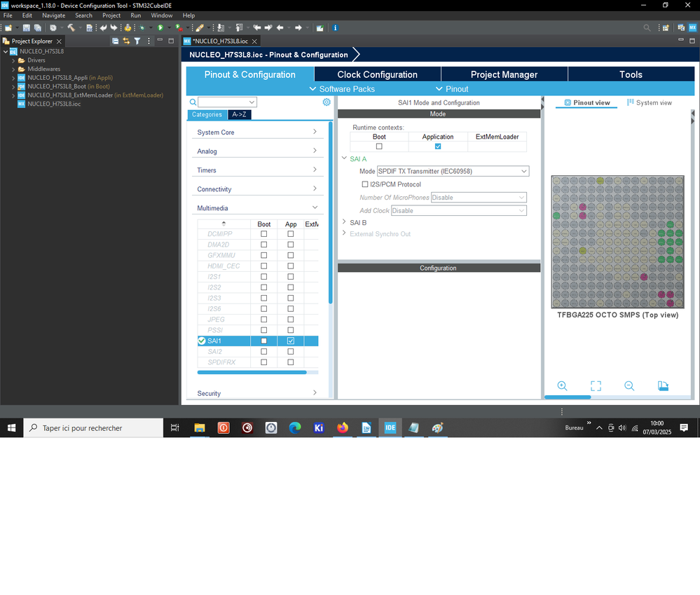Image resolution: width=700 pixels, height=595 pixels.
Task: Check the DCMIPP App checkbox
Action: [x=291, y=234]
